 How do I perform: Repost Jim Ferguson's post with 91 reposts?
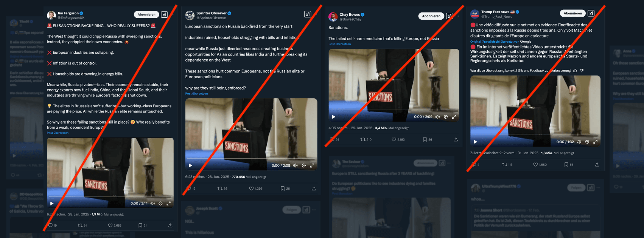(x=80, y=225)
